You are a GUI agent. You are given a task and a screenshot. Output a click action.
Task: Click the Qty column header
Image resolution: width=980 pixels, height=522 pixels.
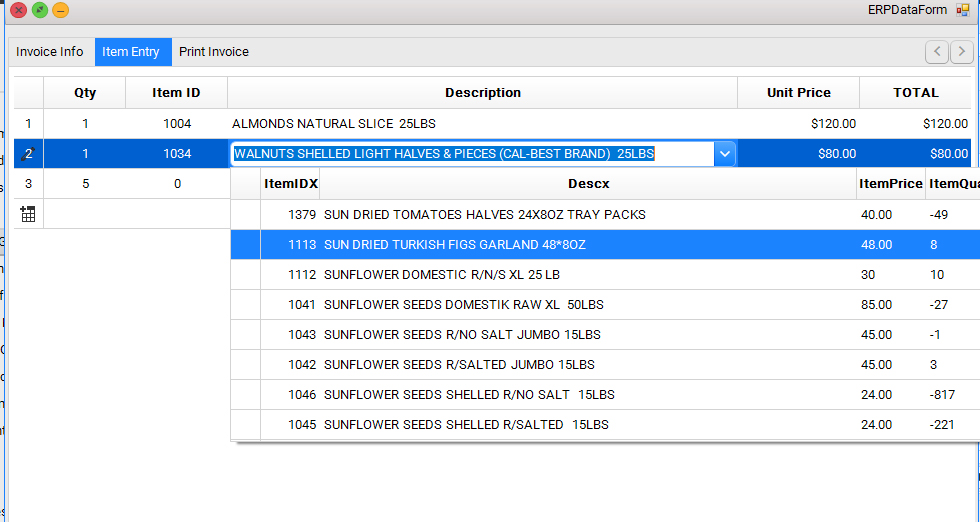85,93
